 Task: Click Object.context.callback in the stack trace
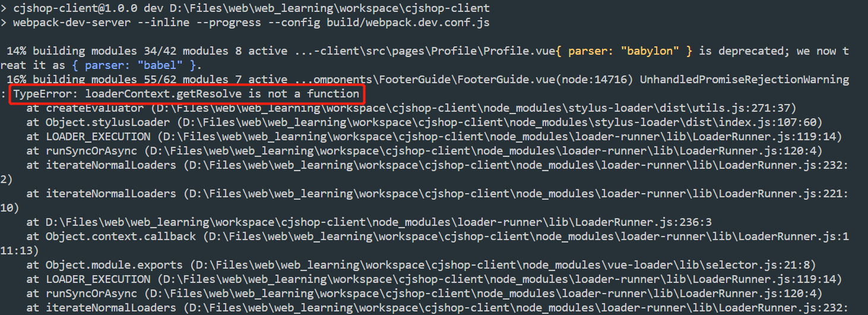(121, 237)
